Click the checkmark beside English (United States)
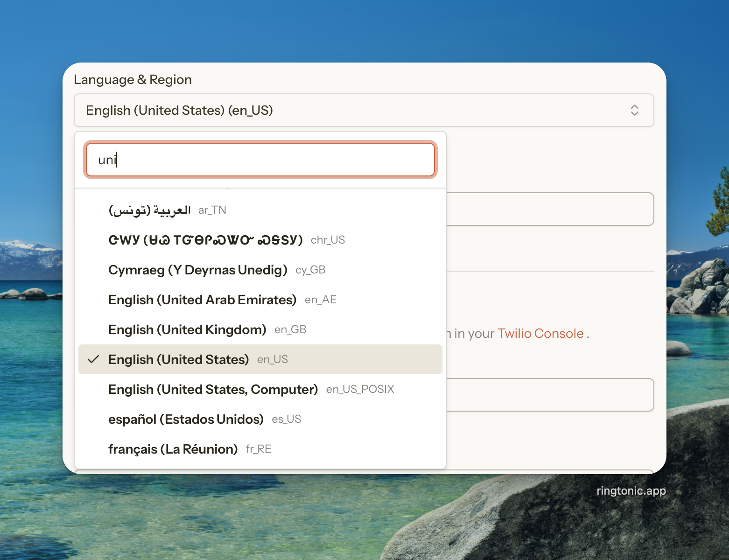The height and width of the screenshot is (560, 729). [94, 359]
